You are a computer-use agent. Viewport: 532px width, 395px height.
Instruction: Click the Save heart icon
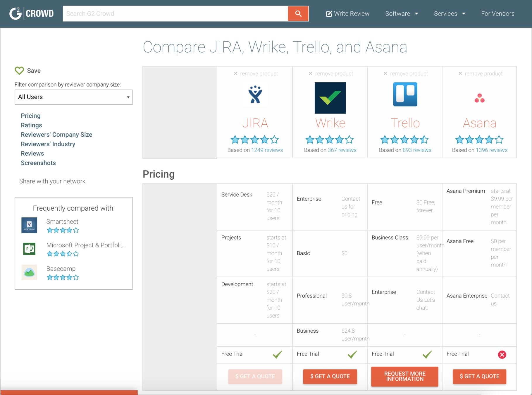[x=19, y=71]
